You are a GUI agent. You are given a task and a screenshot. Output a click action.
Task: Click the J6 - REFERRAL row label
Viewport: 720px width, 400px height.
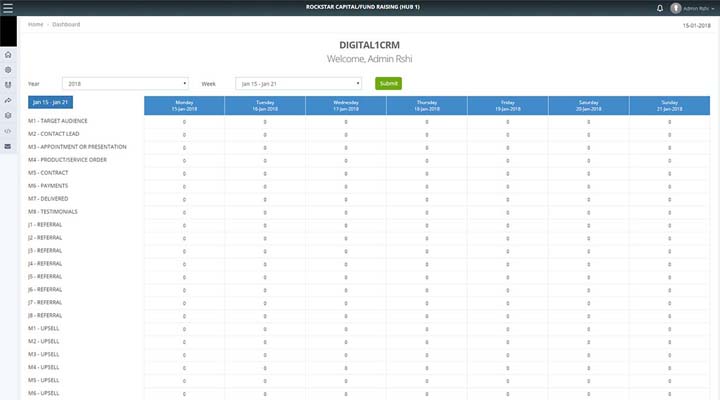(45, 289)
